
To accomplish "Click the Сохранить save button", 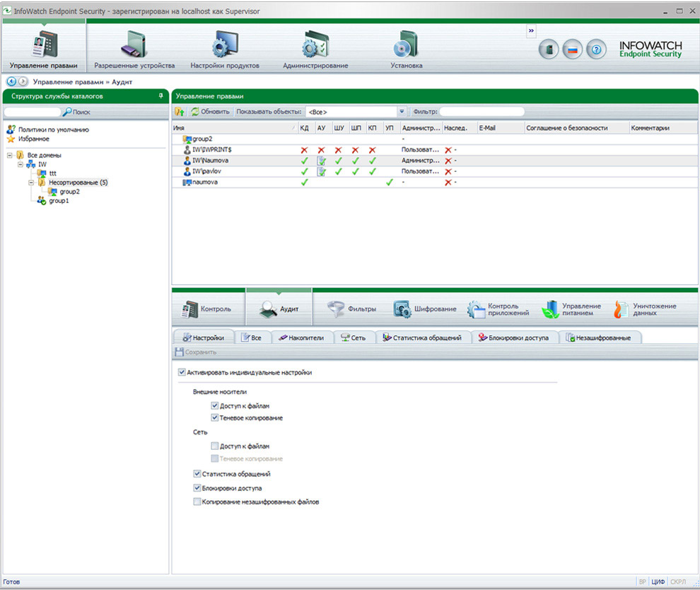I will (196, 352).
